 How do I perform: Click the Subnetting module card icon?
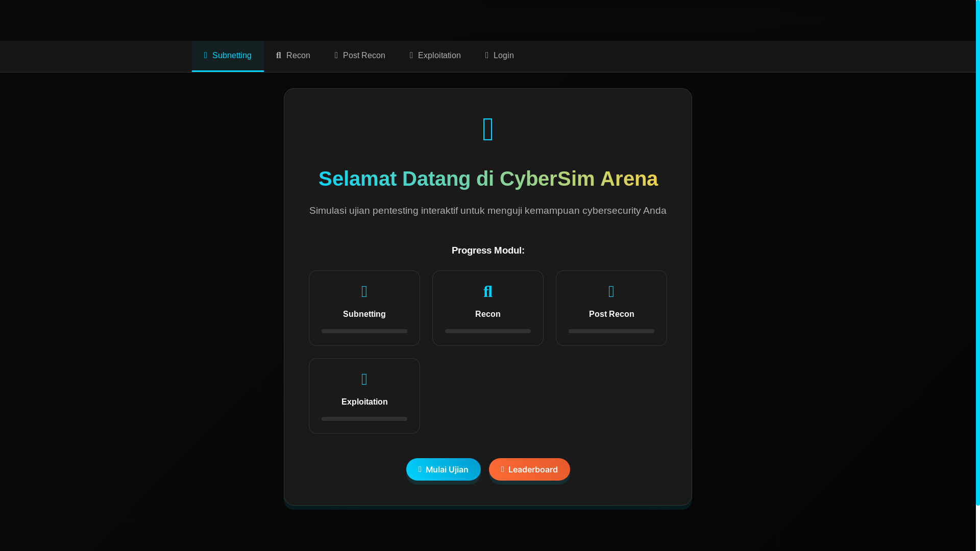click(x=364, y=292)
